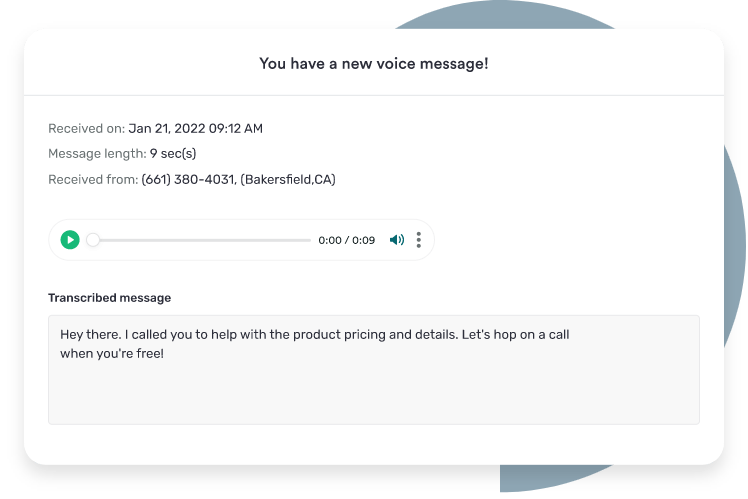Jump to the end of the audio progress track
Viewport: 748px width, 499px height.
pos(310,240)
